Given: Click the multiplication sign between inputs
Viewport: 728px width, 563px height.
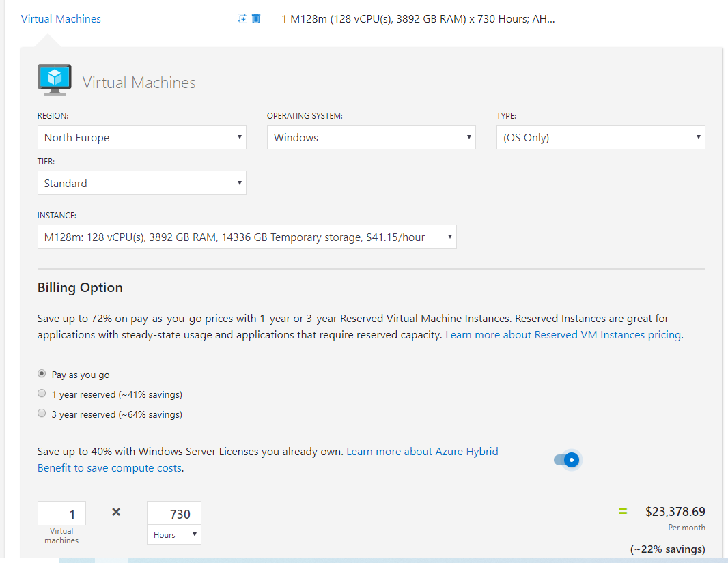Looking at the screenshot, I should (116, 512).
